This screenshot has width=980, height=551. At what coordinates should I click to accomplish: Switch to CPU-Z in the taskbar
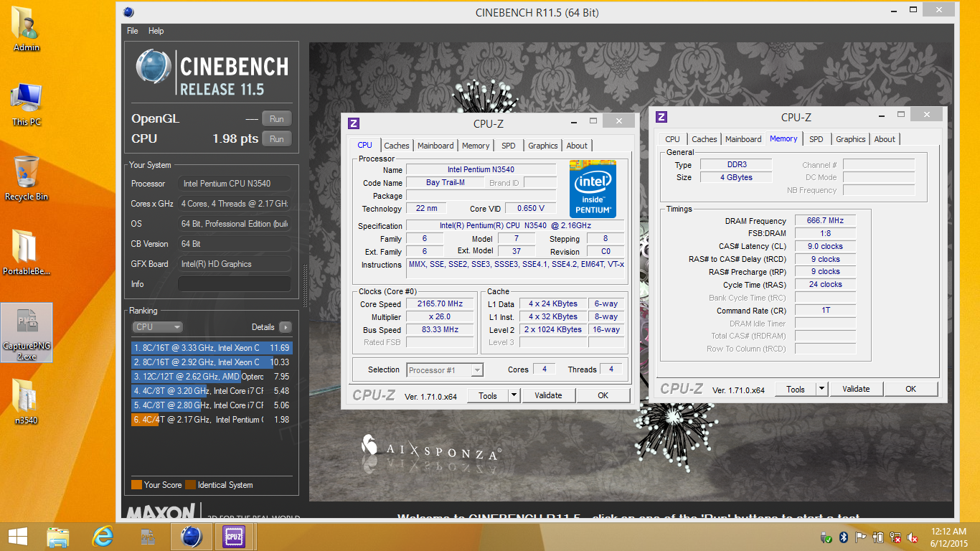(x=235, y=537)
